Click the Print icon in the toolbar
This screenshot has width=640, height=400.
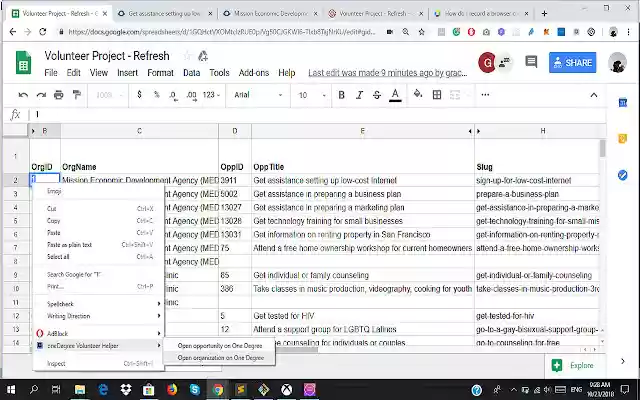click(x=59, y=95)
